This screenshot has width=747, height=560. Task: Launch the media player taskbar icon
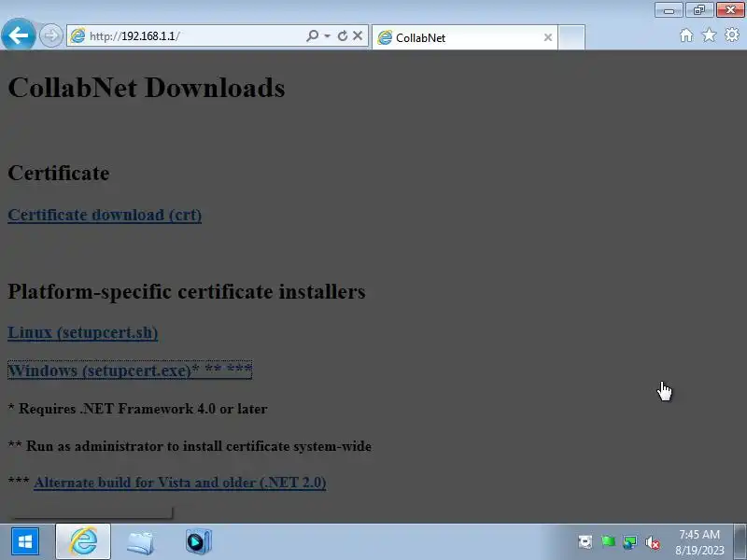(198, 541)
